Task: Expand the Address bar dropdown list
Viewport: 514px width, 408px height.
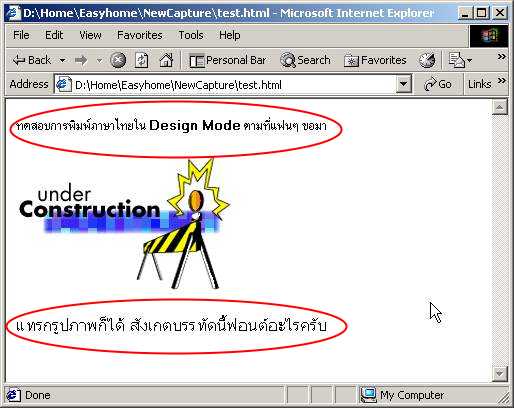Action: [x=403, y=84]
